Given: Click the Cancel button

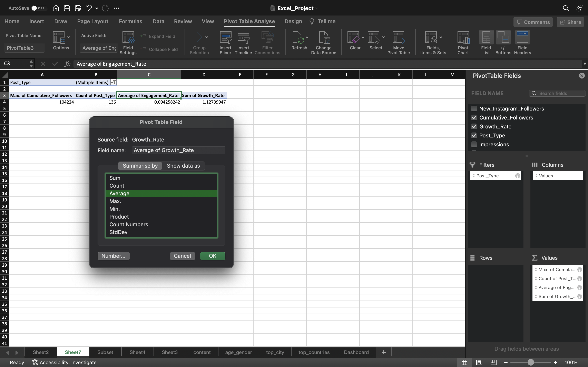Looking at the screenshot, I should pos(182,256).
